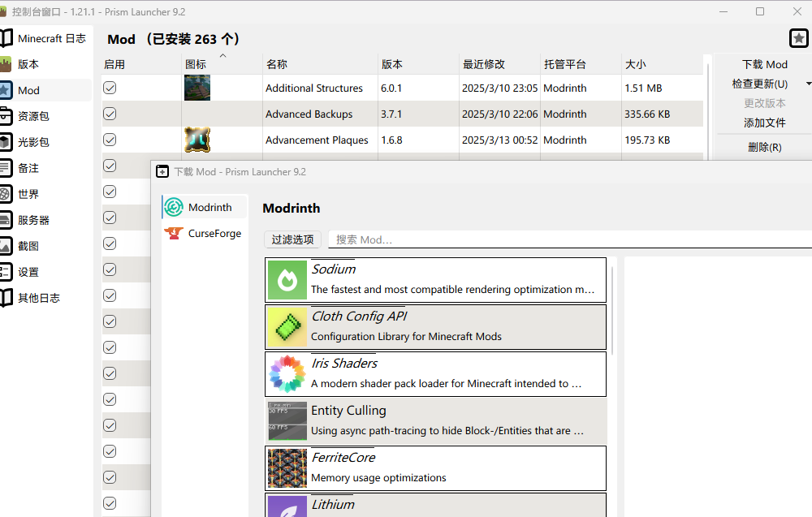812x517 pixels.
Task: Click the FerriteCore icon
Action: point(287,468)
